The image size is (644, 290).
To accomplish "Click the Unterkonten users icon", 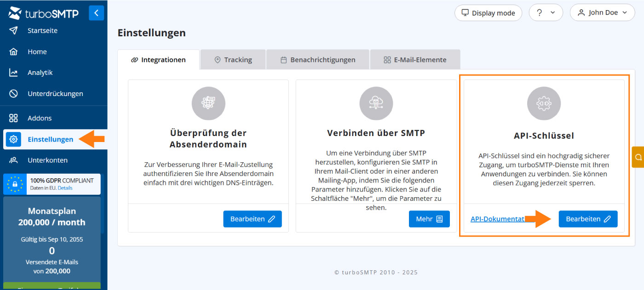I will point(14,160).
